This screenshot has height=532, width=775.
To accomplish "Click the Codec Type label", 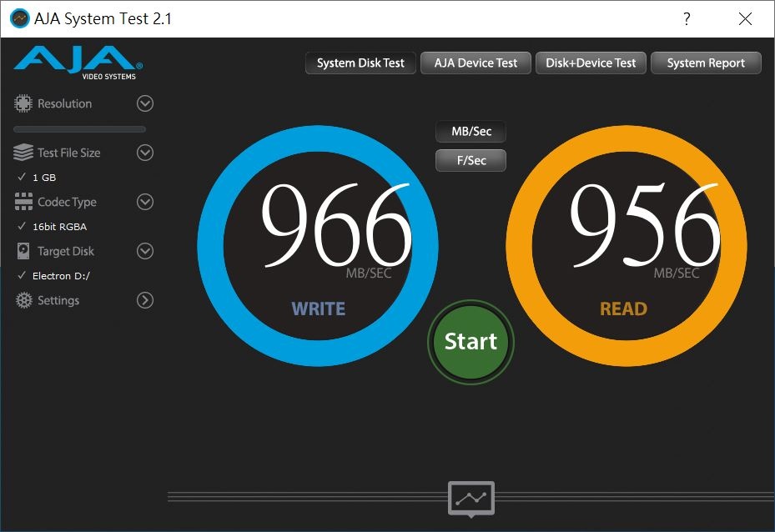I will point(67,203).
